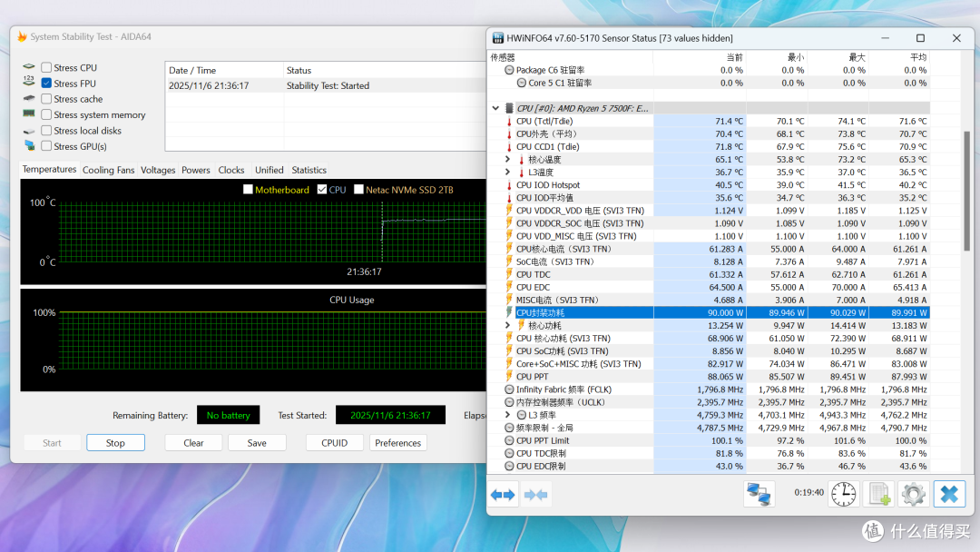This screenshot has width=980, height=552.
Task: Open the Statistics tab
Action: coord(309,170)
